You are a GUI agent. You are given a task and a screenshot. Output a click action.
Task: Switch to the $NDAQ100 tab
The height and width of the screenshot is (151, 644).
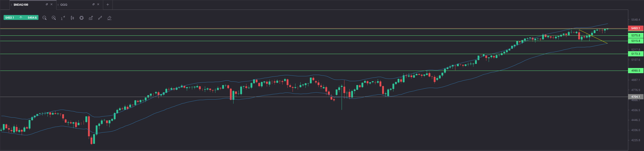[x=21, y=5]
